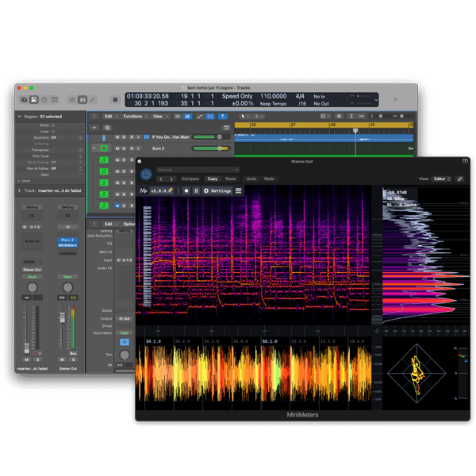476x476 pixels.
Task: Open MiniMeters Settings
Action: pyautogui.click(x=217, y=190)
